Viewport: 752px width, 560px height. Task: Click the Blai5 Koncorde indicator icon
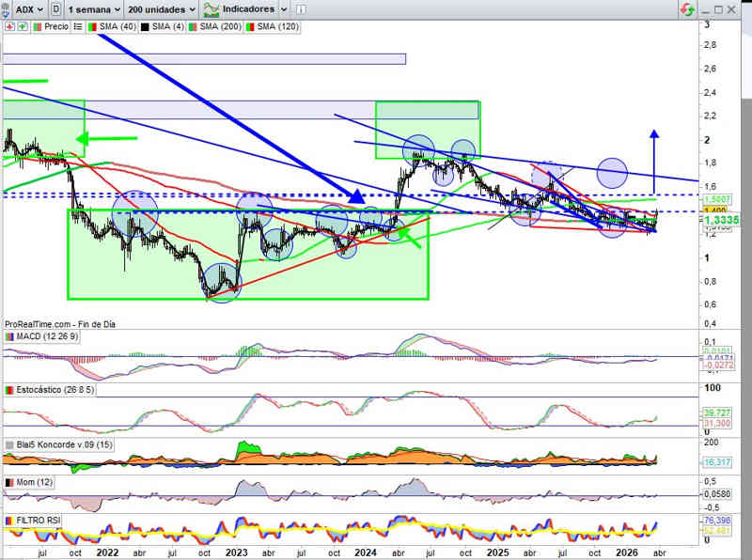tap(9, 444)
